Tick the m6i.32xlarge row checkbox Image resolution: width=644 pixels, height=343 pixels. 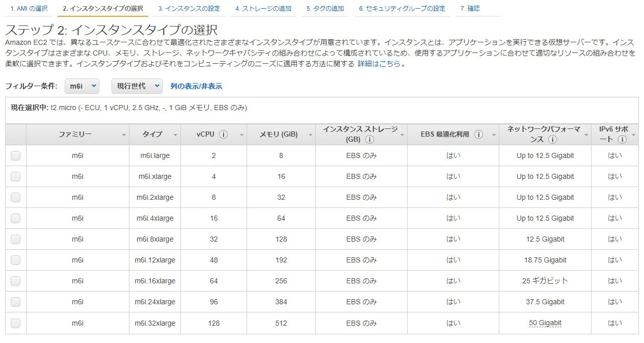click(x=15, y=323)
